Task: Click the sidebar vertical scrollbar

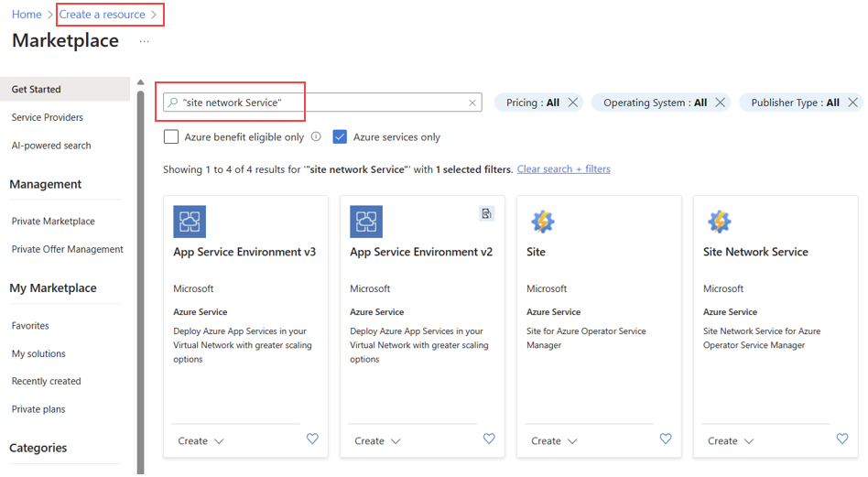Action: (140, 275)
